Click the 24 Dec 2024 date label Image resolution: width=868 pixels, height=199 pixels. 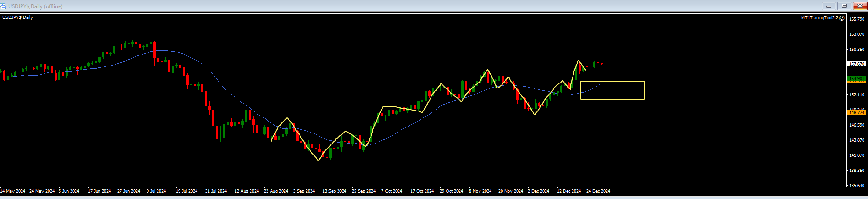coord(598,191)
